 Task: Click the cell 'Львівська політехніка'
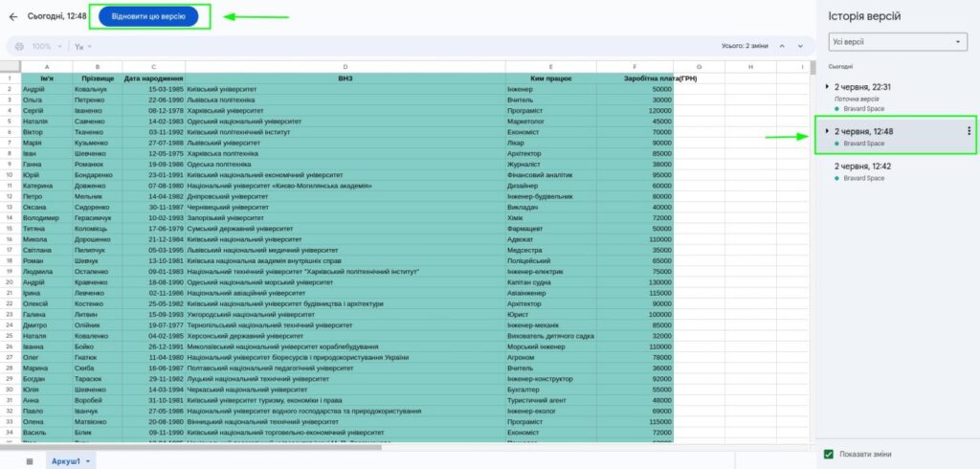345,100
